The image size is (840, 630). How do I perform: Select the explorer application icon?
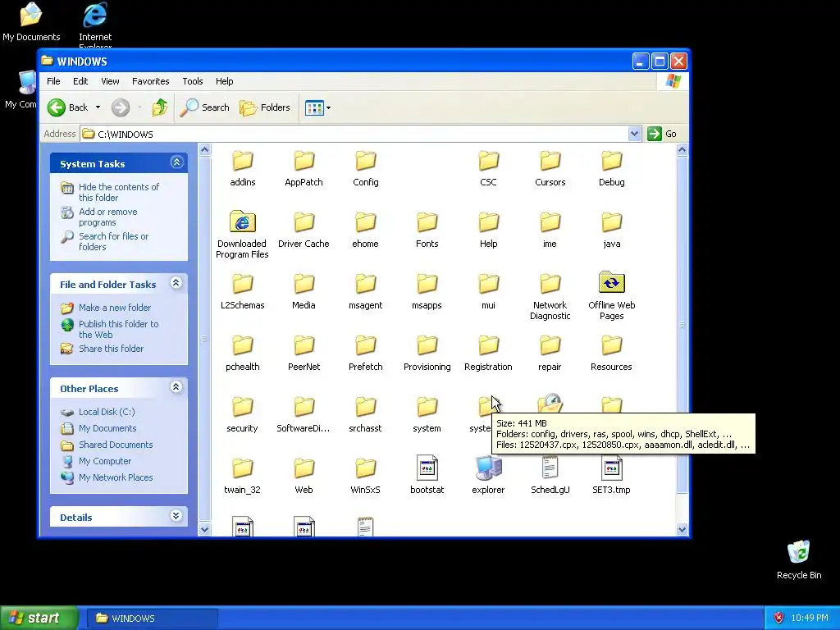coord(488,468)
